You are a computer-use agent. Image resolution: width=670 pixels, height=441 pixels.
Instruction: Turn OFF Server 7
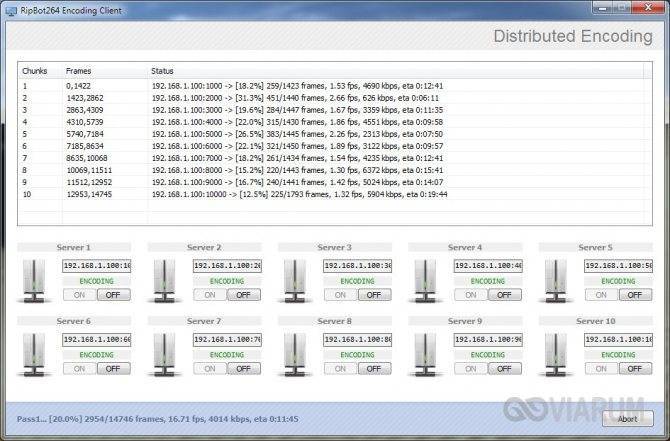[x=244, y=369]
